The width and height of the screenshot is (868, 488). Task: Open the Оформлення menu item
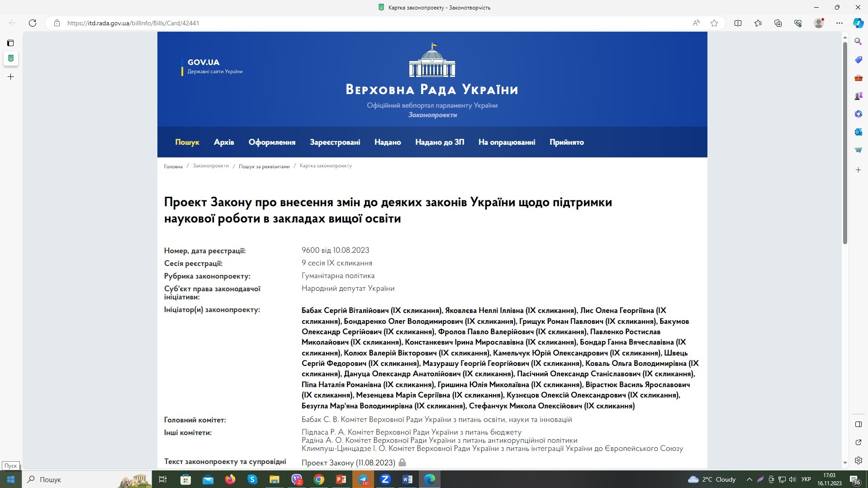272,142
